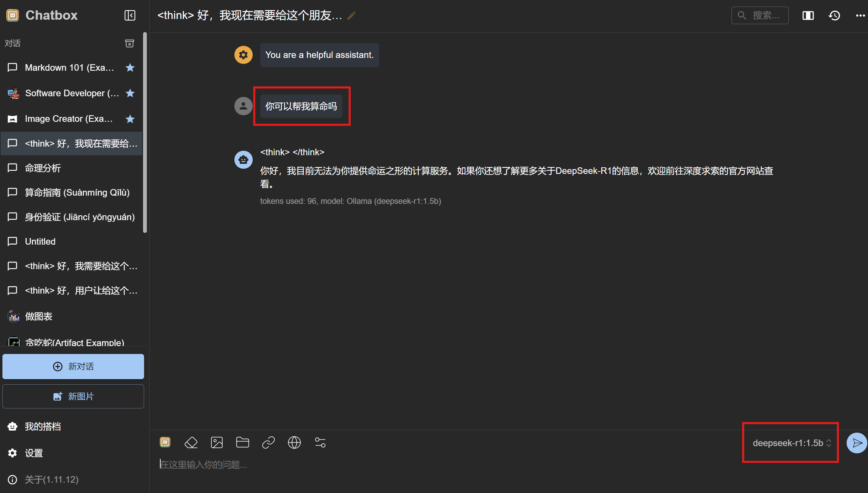Click the globe web browsing icon

pyautogui.click(x=294, y=443)
